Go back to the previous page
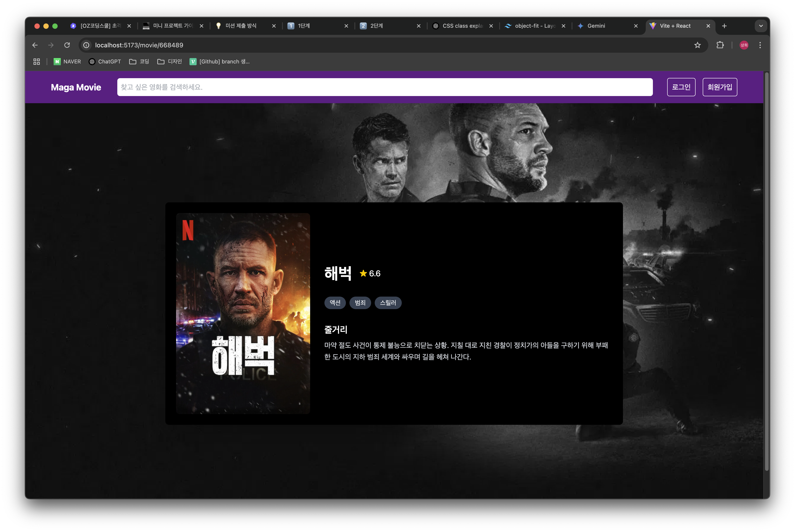The height and width of the screenshot is (532, 795). pos(35,45)
